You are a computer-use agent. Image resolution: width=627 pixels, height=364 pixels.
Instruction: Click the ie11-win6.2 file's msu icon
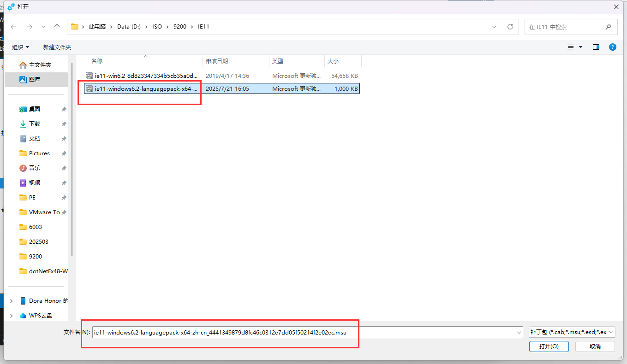pyautogui.click(x=90, y=76)
